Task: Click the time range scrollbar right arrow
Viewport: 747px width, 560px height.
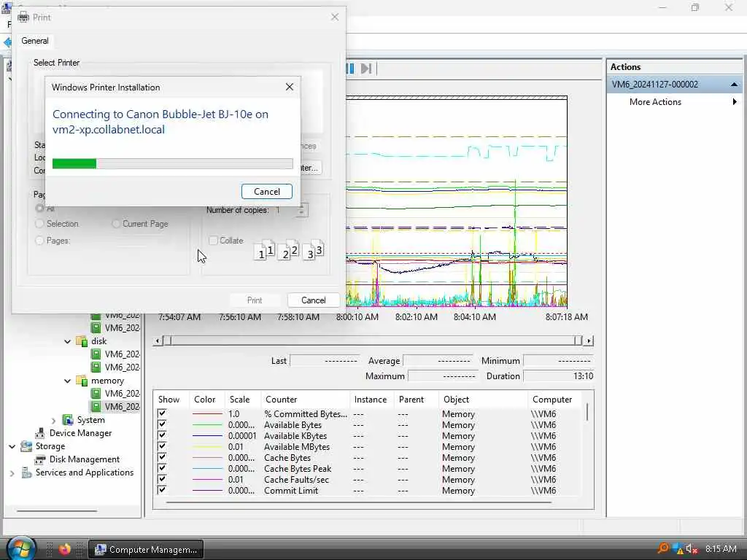Action: point(589,341)
